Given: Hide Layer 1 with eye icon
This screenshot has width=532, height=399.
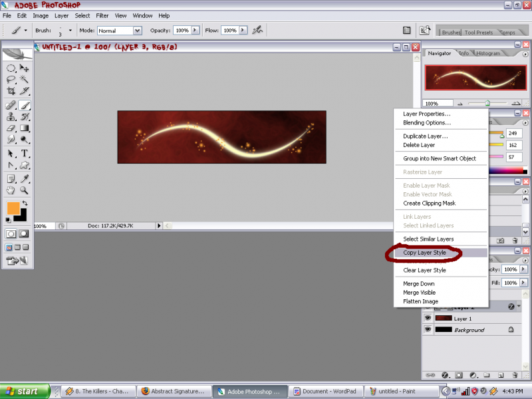Looking at the screenshot, I should pyautogui.click(x=428, y=319).
